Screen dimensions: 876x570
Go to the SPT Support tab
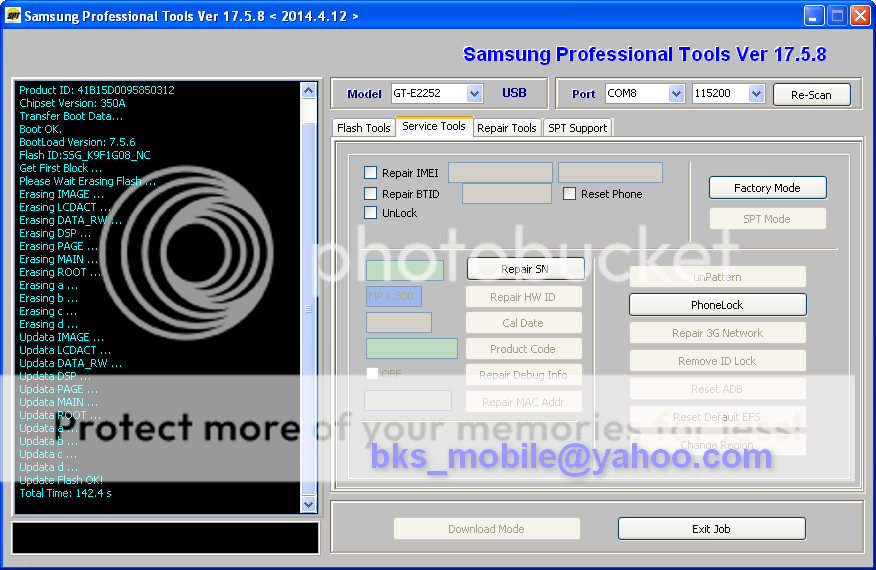pyautogui.click(x=578, y=128)
